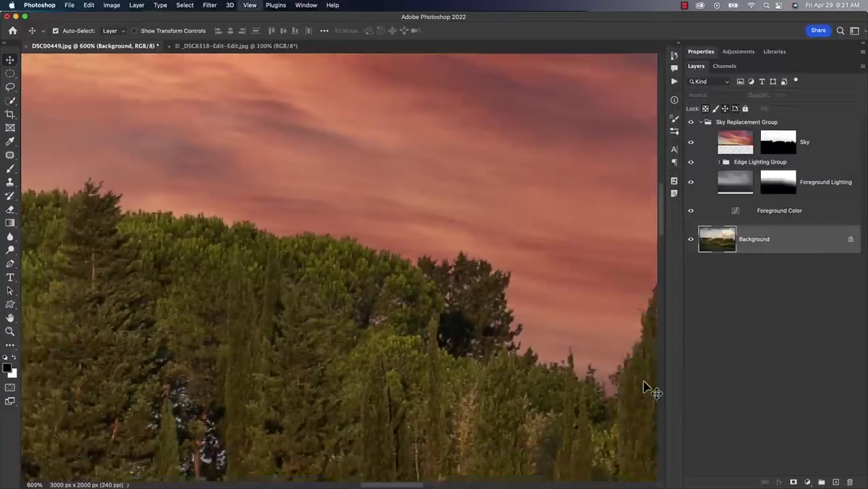This screenshot has width=868, height=489.
Task: Click the Home icon in options bar
Action: coord(12,31)
